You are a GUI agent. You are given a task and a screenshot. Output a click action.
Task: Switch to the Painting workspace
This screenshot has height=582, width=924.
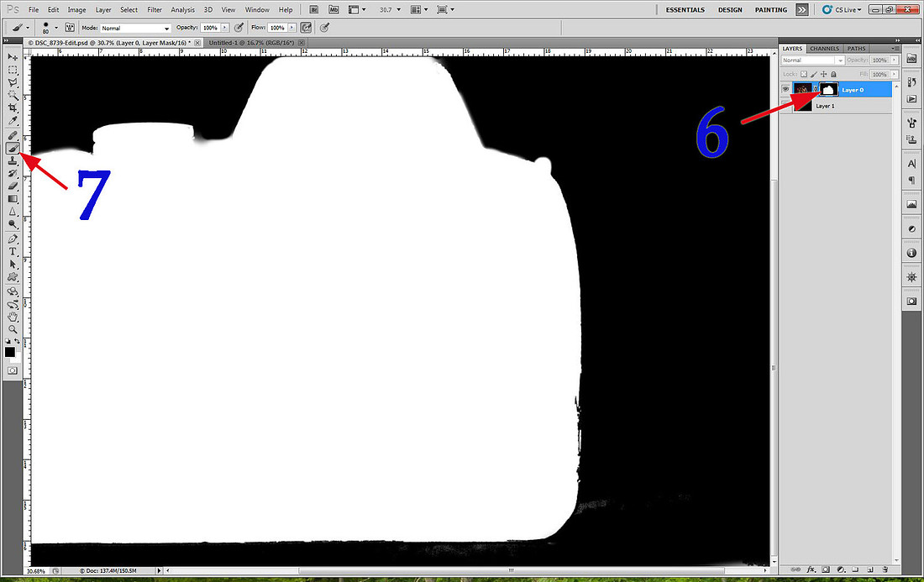[770, 10]
